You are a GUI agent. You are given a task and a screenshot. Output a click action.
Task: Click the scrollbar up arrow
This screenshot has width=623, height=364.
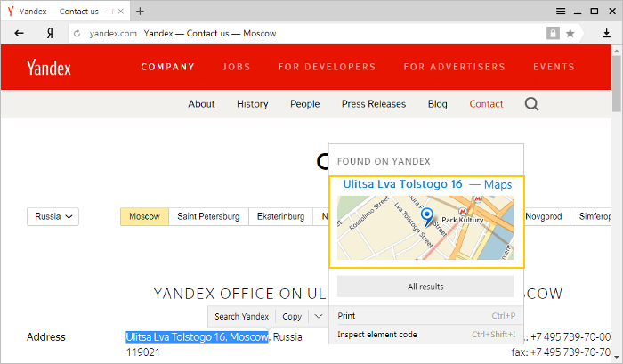[x=616, y=51]
